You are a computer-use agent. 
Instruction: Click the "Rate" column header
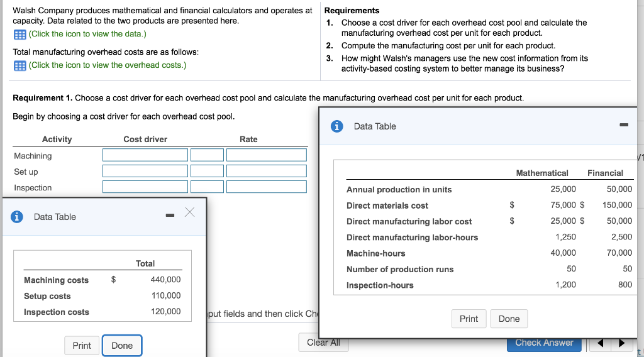248,139
